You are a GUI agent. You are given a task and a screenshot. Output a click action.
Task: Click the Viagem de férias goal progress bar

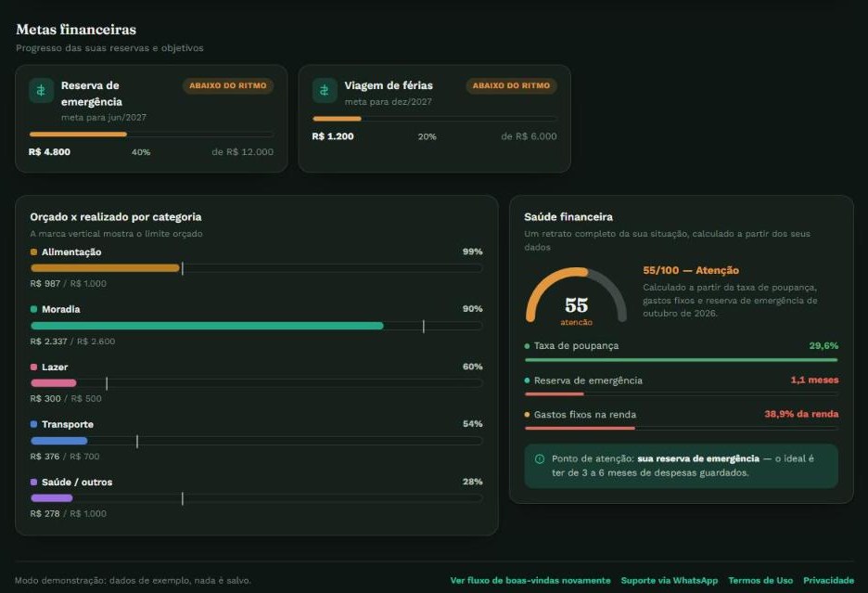click(435, 119)
